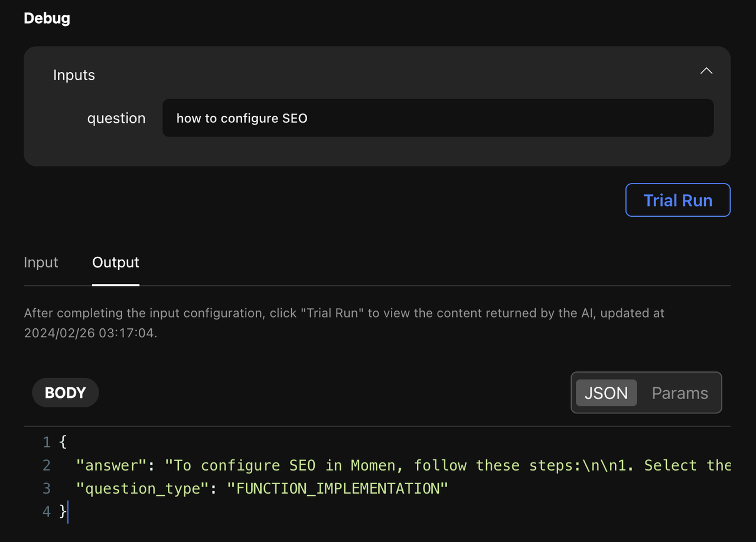
Task: Switch to the Input tab
Action: pyautogui.click(x=41, y=262)
